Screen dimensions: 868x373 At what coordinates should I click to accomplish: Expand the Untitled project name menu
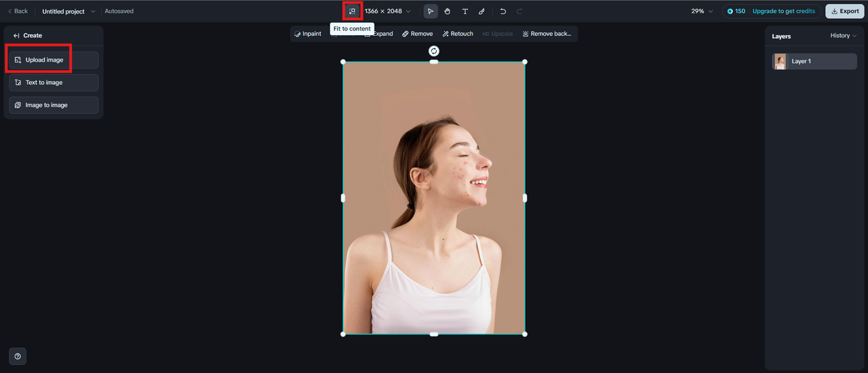pyautogui.click(x=68, y=12)
